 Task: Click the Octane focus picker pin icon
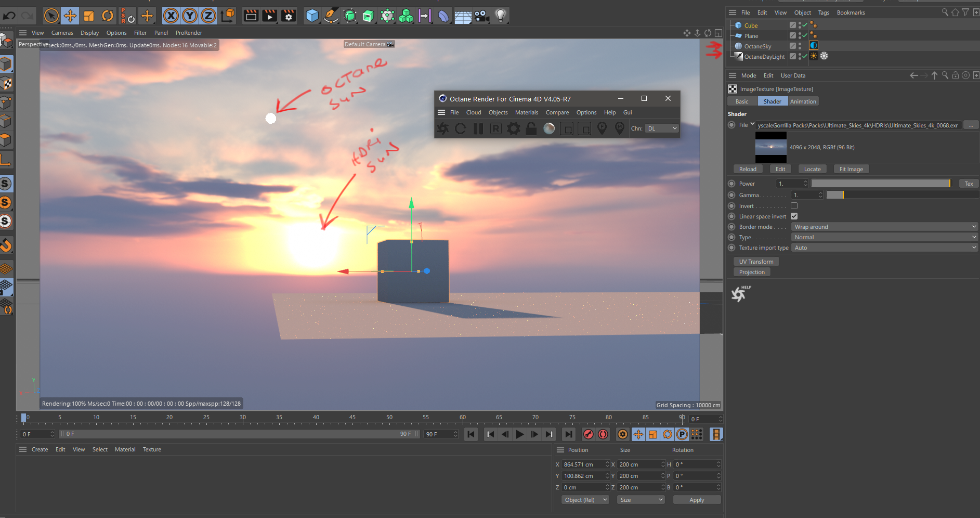(602, 128)
